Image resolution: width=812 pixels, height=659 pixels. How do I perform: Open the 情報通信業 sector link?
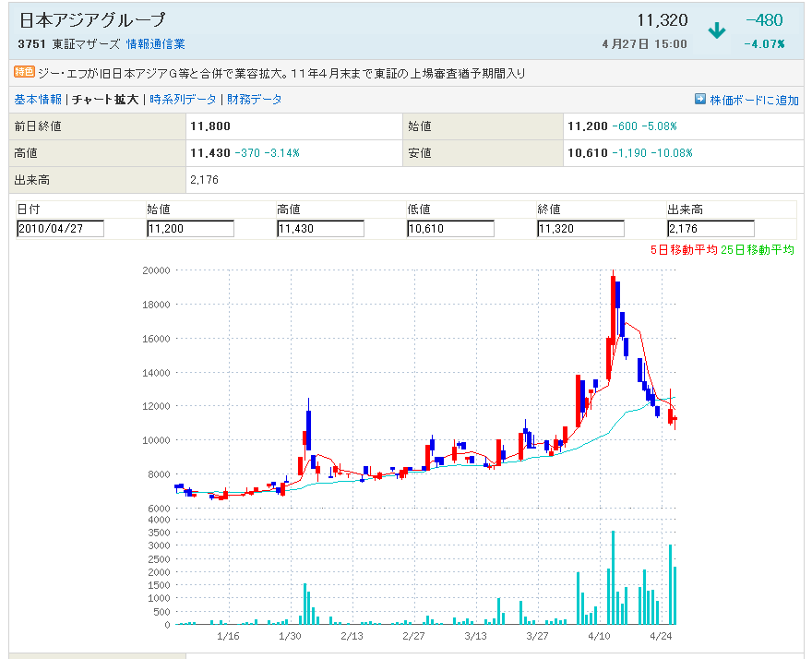pos(155,44)
